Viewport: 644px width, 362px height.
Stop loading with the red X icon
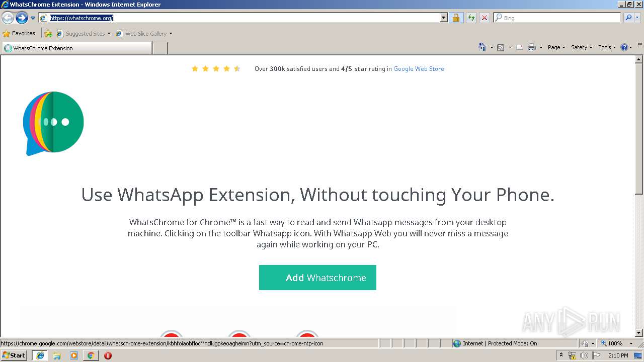click(485, 18)
